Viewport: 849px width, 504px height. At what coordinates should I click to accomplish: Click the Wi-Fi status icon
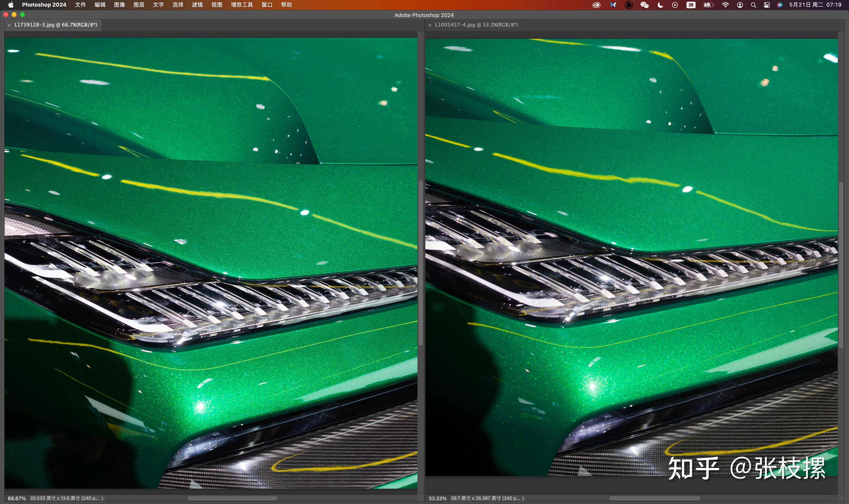coord(725,5)
